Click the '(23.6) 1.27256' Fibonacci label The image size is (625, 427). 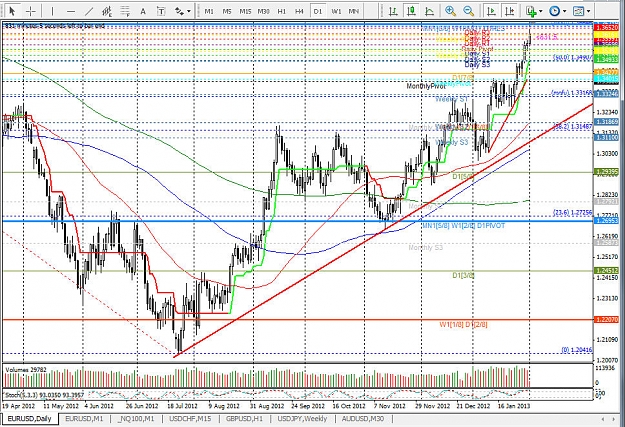coord(572,213)
